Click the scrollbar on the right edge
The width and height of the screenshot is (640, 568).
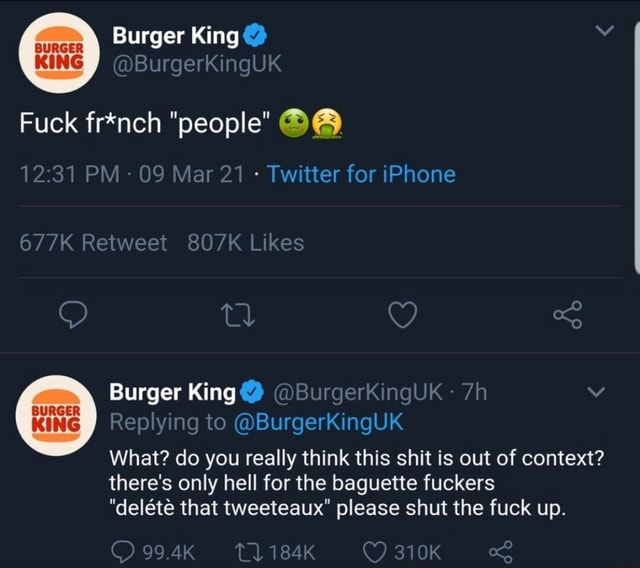637,147
